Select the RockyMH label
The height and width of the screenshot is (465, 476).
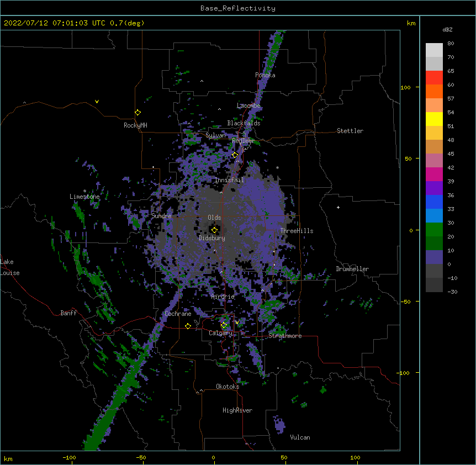135,125
